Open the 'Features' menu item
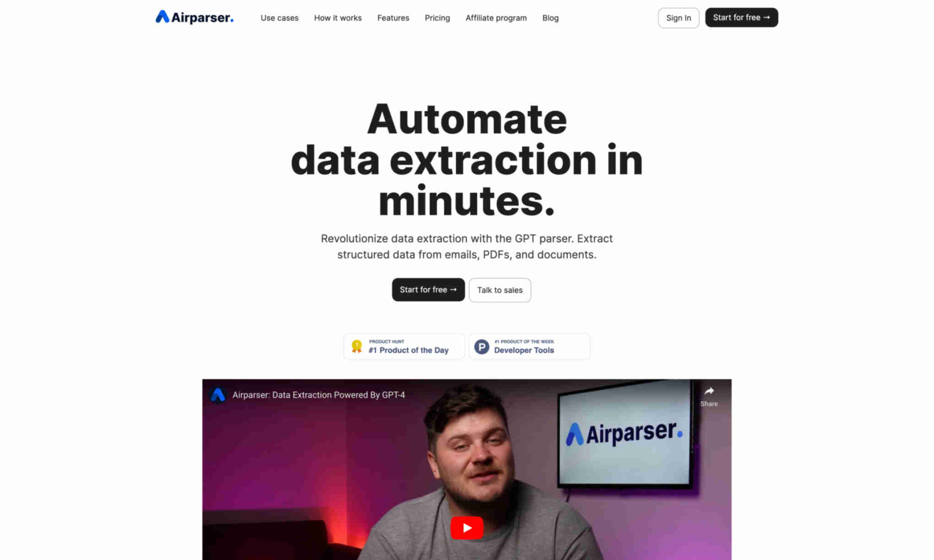934x560 pixels. pyautogui.click(x=393, y=18)
